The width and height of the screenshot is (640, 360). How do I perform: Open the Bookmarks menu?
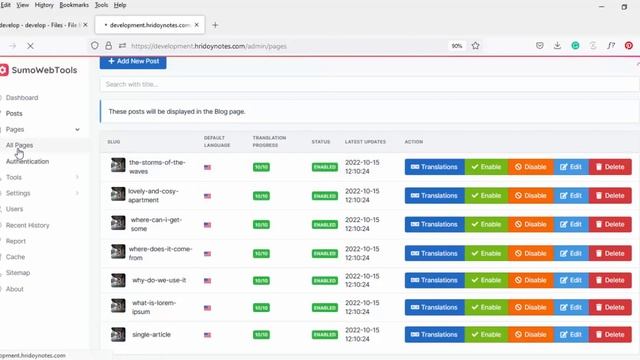click(x=74, y=5)
